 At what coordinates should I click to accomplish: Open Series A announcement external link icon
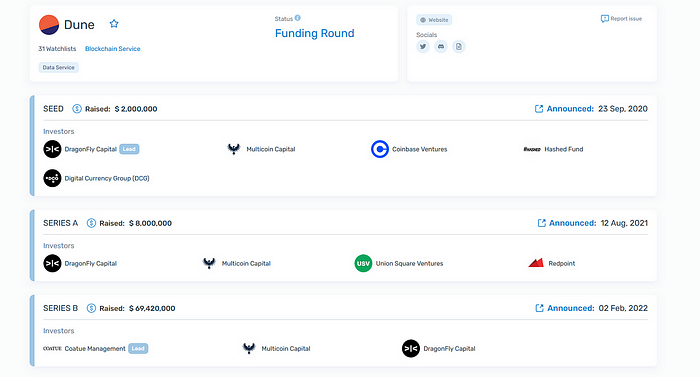(542, 223)
